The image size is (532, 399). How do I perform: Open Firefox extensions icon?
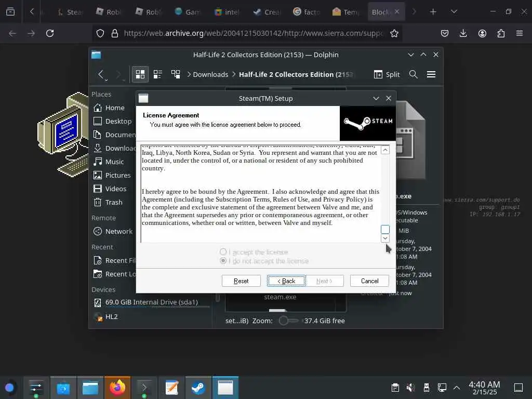click(x=501, y=33)
